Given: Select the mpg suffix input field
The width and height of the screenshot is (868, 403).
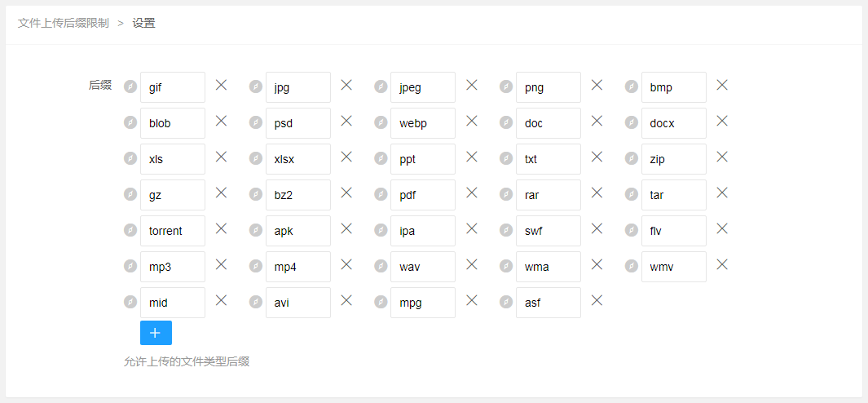Looking at the screenshot, I should 423,303.
